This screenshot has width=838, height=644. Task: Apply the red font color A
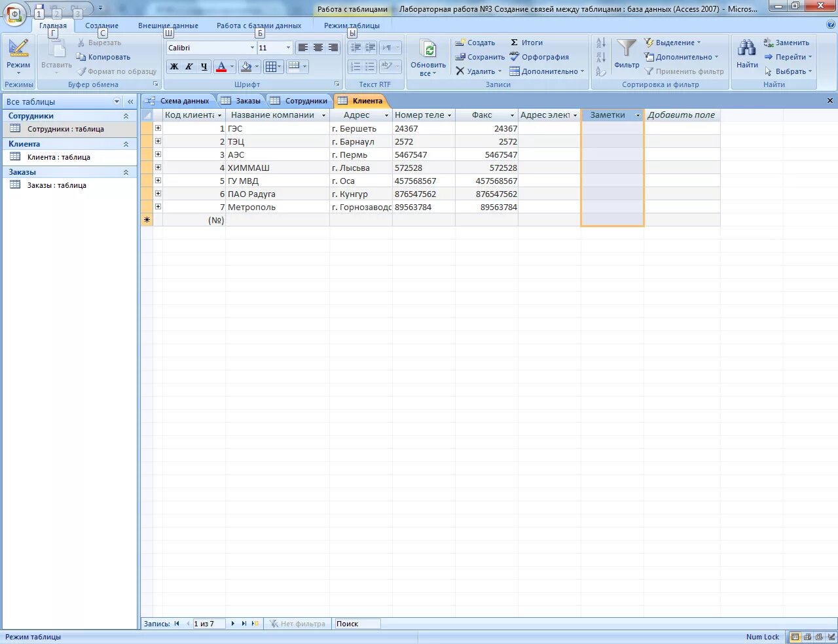[221, 66]
